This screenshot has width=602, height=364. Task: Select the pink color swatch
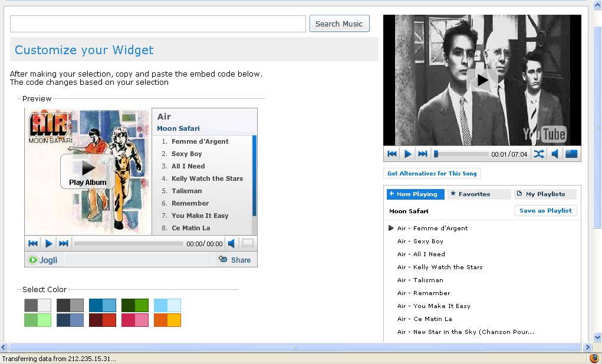pyautogui.click(x=135, y=320)
